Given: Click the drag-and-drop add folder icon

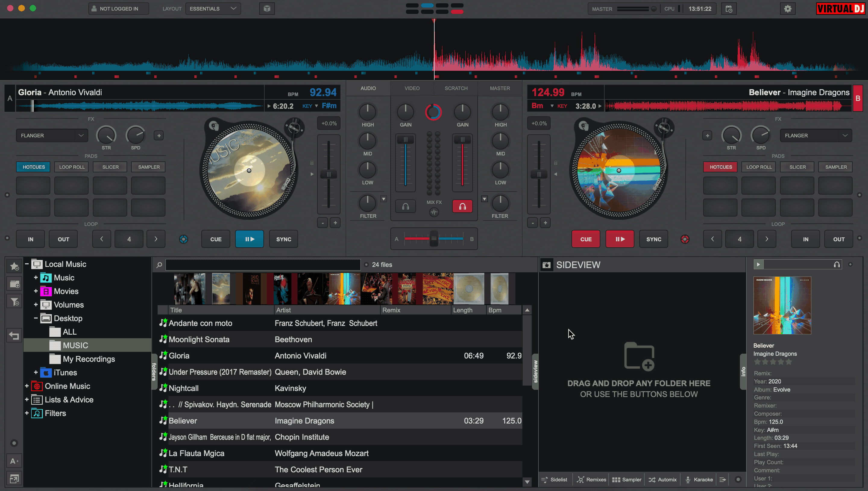Looking at the screenshot, I should point(639,356).
